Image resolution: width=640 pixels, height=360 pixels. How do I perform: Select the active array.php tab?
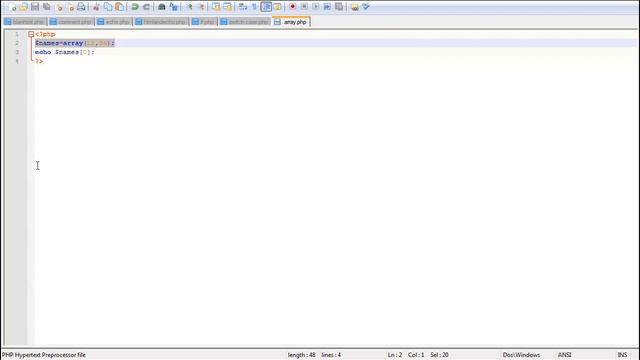pyautogui.click(x=291, y=22)
